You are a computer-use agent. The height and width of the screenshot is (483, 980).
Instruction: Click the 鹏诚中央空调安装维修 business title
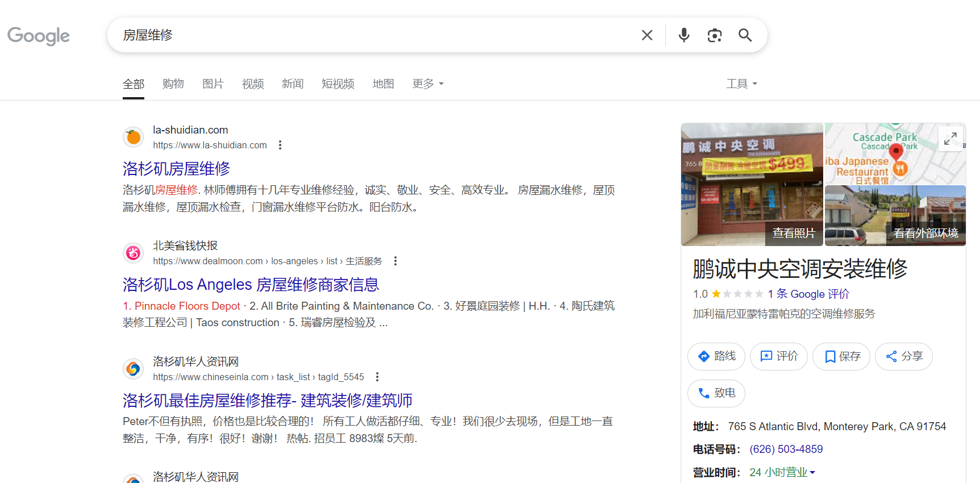point(800,269)
